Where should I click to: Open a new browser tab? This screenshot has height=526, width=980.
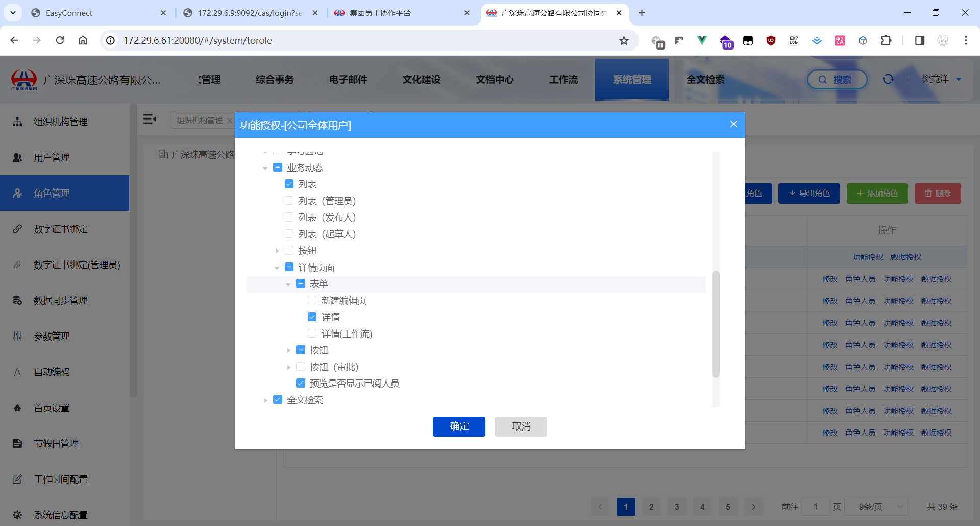[x=642, y=13]
